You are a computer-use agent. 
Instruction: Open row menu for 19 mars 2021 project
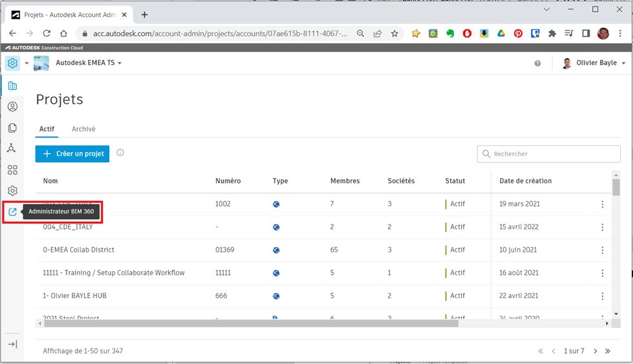(x=602, y=204)
